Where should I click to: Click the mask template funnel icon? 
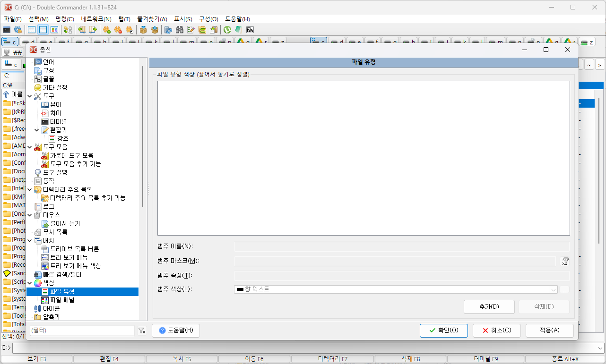(x=565, y=261)
